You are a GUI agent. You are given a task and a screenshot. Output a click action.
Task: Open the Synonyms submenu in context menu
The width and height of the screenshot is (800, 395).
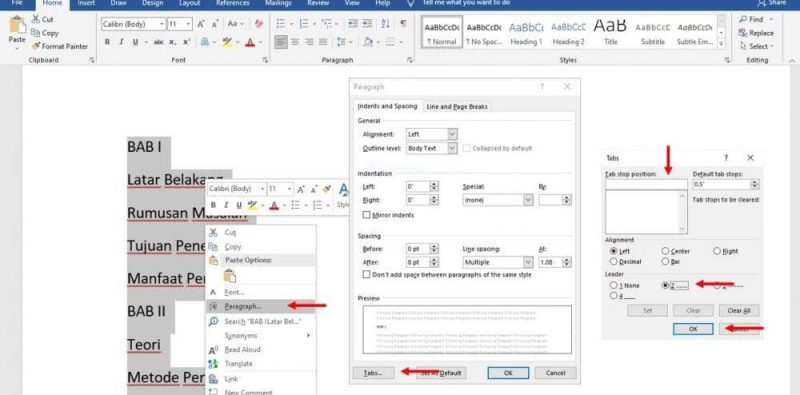click(260, 335)
